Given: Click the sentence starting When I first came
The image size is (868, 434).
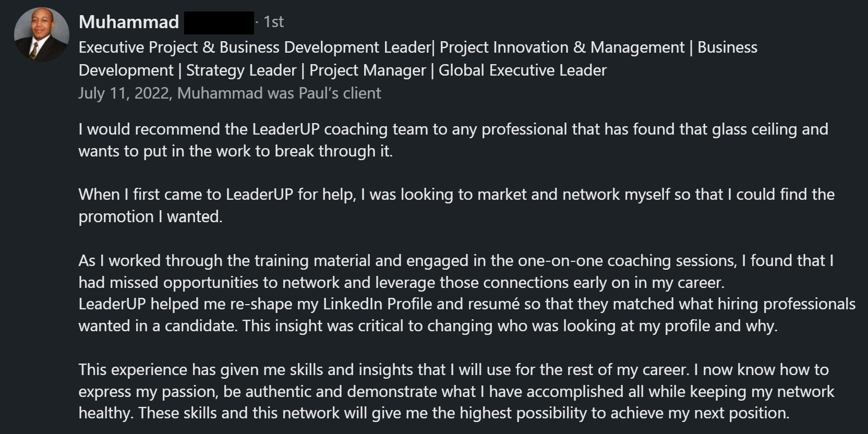Looking at the screenshot, I should coord(456,205).
